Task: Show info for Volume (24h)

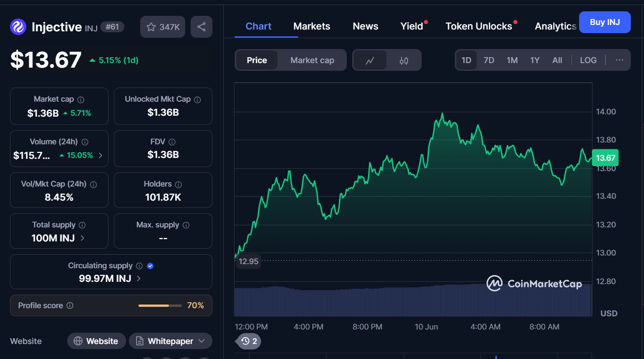Action: click(85, 142)
